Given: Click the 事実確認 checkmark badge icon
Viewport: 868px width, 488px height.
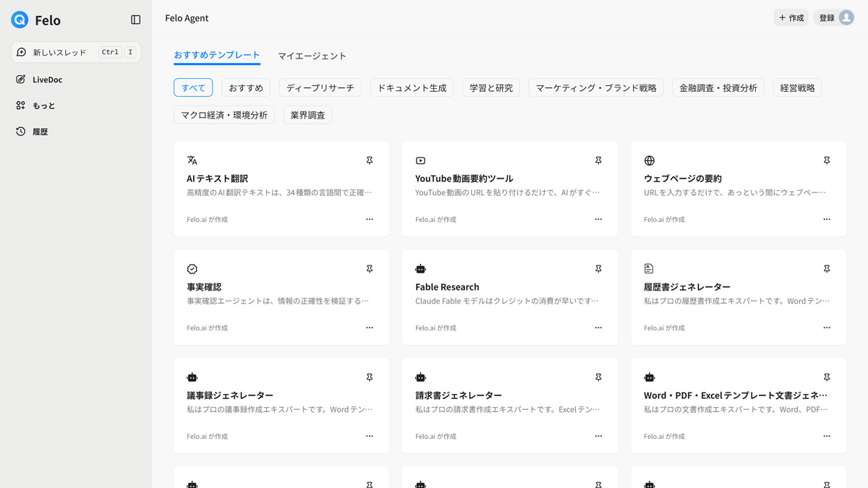Looking at the screenshot, I should pos(192,269).
